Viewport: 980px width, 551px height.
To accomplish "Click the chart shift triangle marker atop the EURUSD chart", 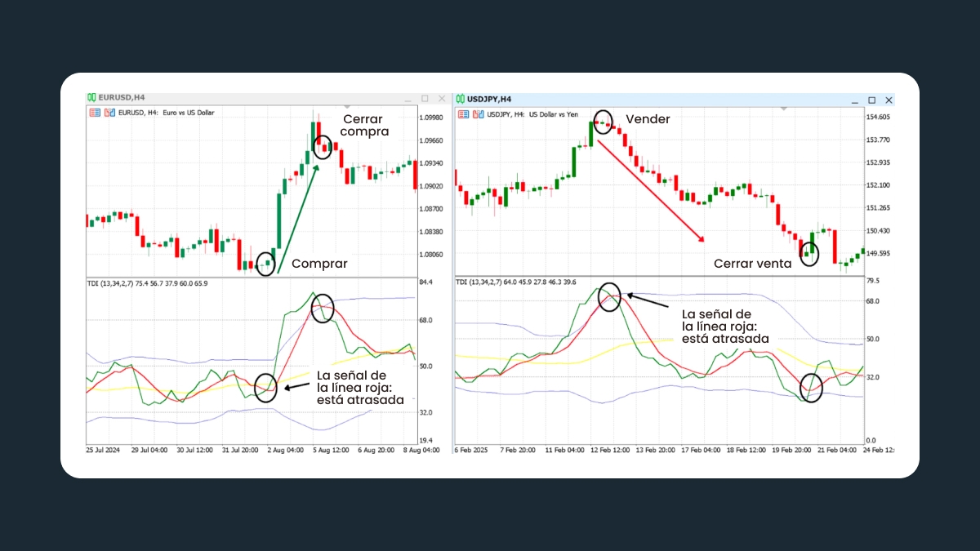I will (x=347, y=107).
